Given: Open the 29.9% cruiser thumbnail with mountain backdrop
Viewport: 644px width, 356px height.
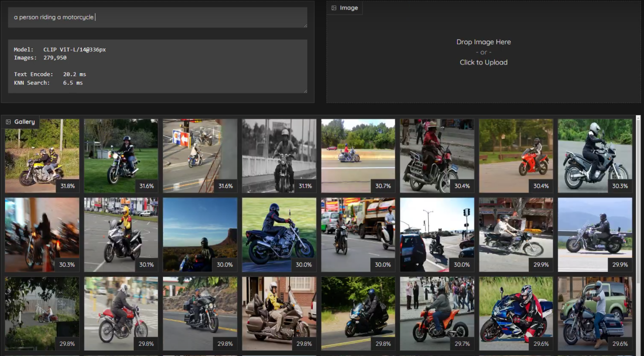Looking at the screenshot, I should pyautogui.click(x=595, y=235).
